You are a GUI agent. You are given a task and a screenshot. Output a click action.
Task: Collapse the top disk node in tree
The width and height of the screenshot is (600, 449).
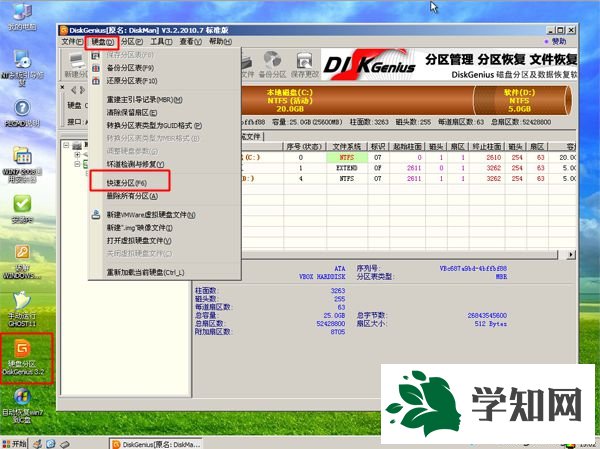(66, 145)
